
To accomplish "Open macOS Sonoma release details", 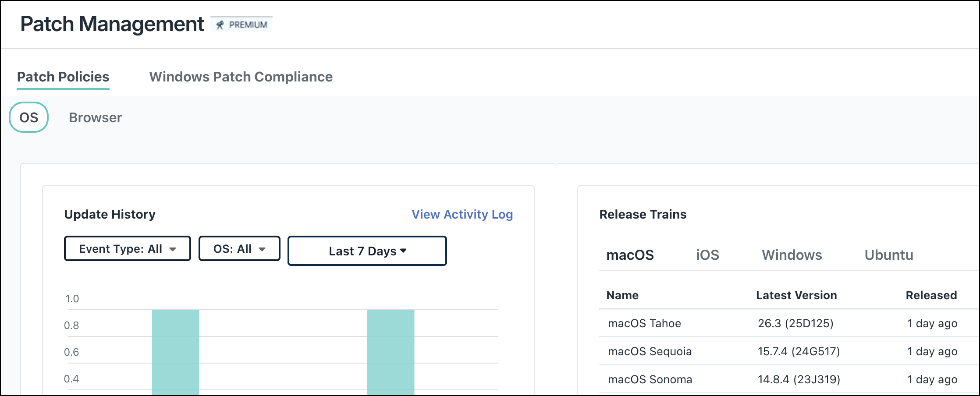I will point(650,379).
